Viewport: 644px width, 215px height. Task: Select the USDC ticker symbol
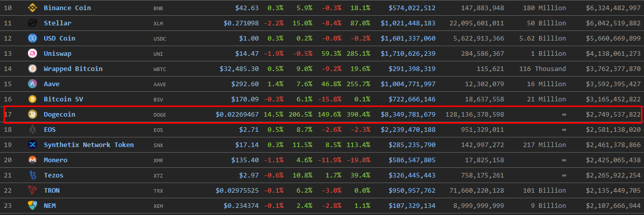point(159,39)
